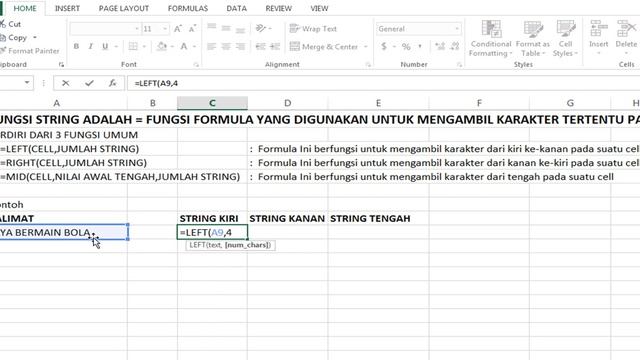This screenshot has height=360, width=640.
Task: Decrease font size with smaller A
Action: click(x=192, y=29)
